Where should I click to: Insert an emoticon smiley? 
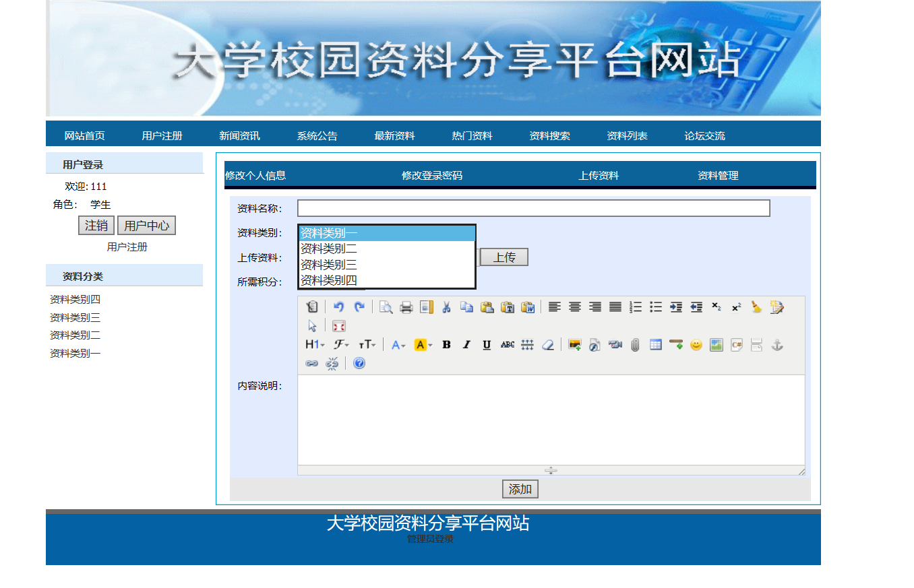(696, 345)
